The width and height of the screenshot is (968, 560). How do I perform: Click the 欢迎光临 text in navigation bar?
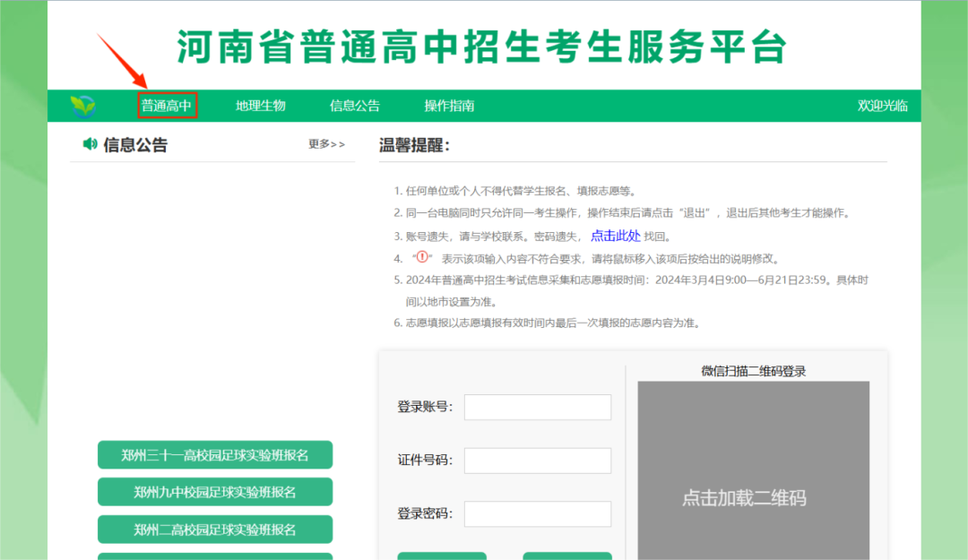pos(882,106)
